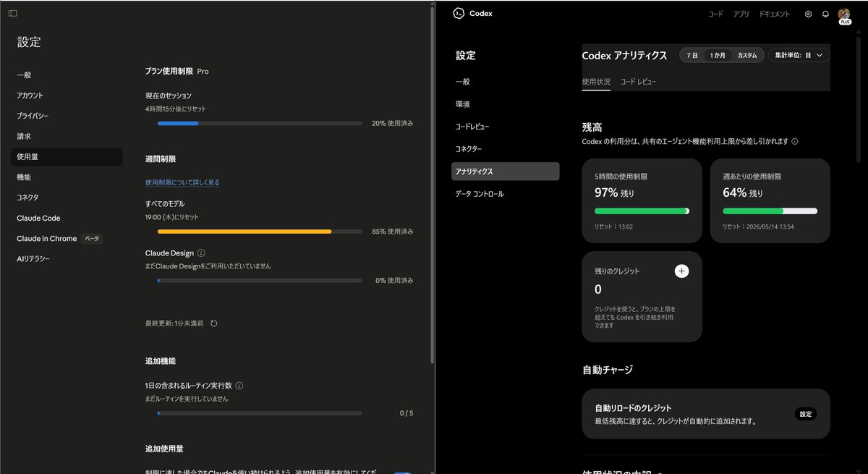Click the current session usage progress bar
Screen dimensions: 868x474
coord(260,124)
